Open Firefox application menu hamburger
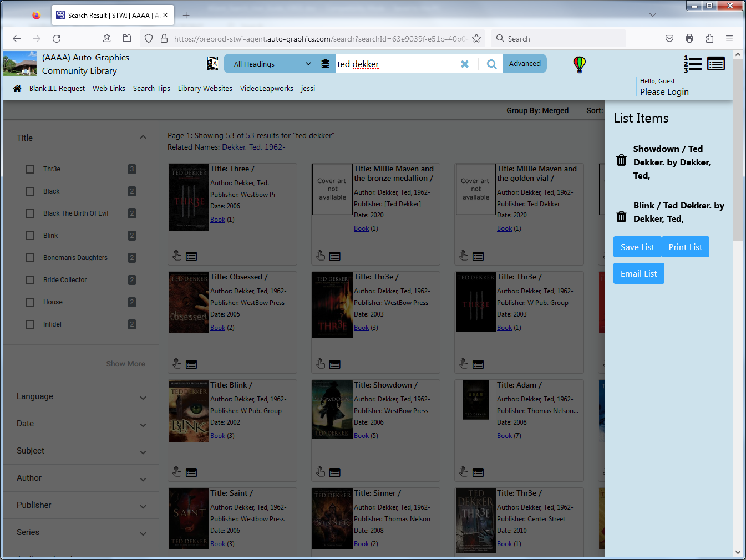746x560 pixels. (x=729, y=39)
